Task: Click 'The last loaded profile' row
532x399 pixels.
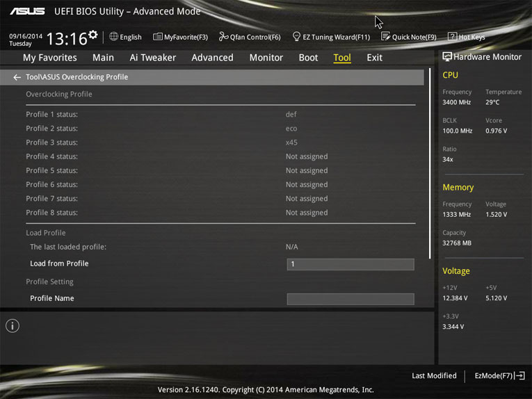Action: [220, 247]
